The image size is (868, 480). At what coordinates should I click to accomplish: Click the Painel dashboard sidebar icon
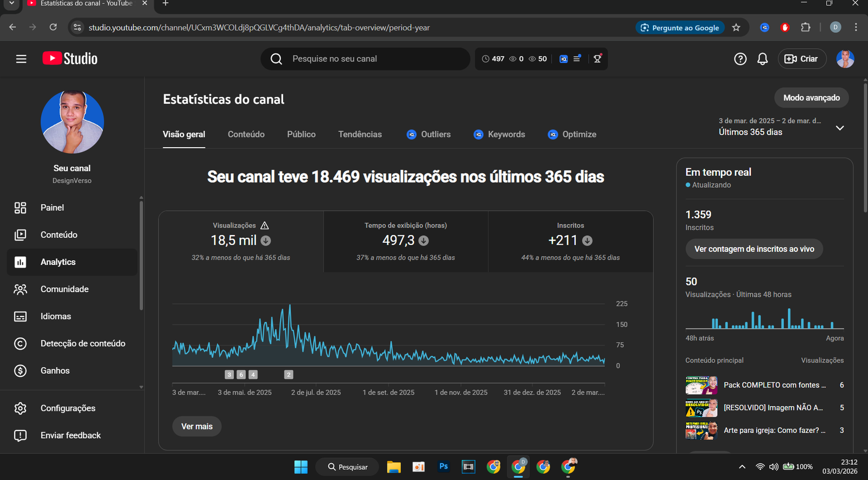coord(20,207)
